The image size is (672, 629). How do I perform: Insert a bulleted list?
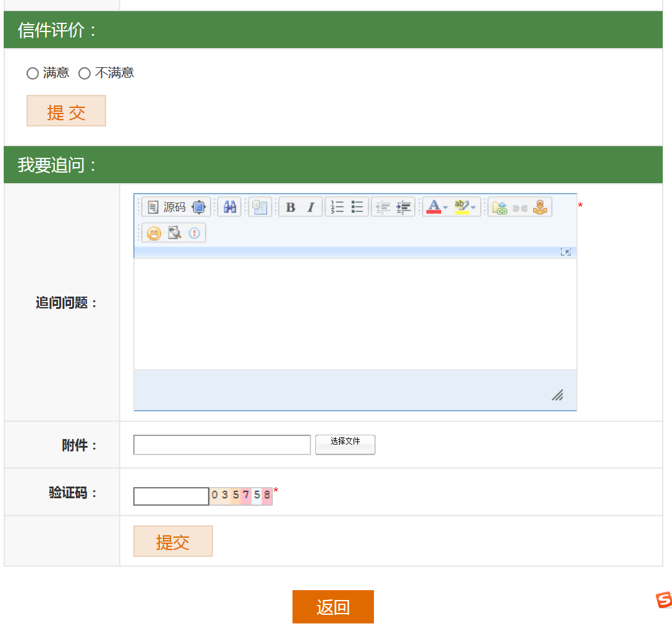357,207
